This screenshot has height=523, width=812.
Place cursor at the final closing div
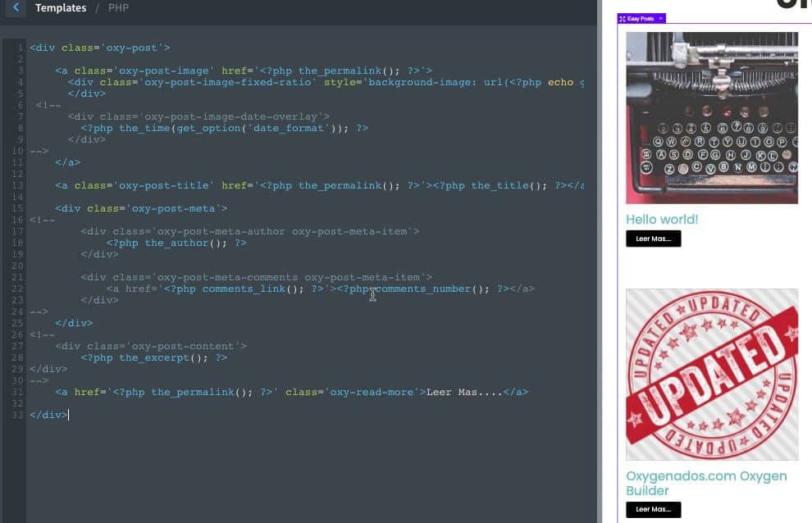[48, 415]
